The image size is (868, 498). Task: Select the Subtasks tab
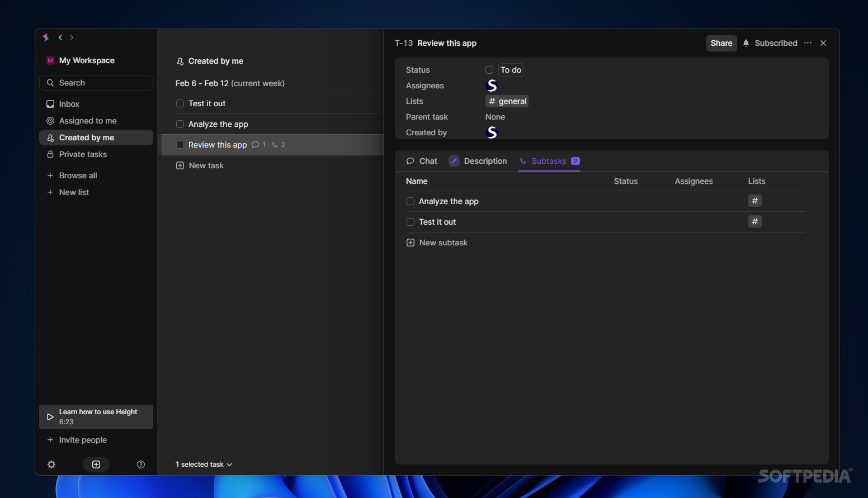click(549, 161)
